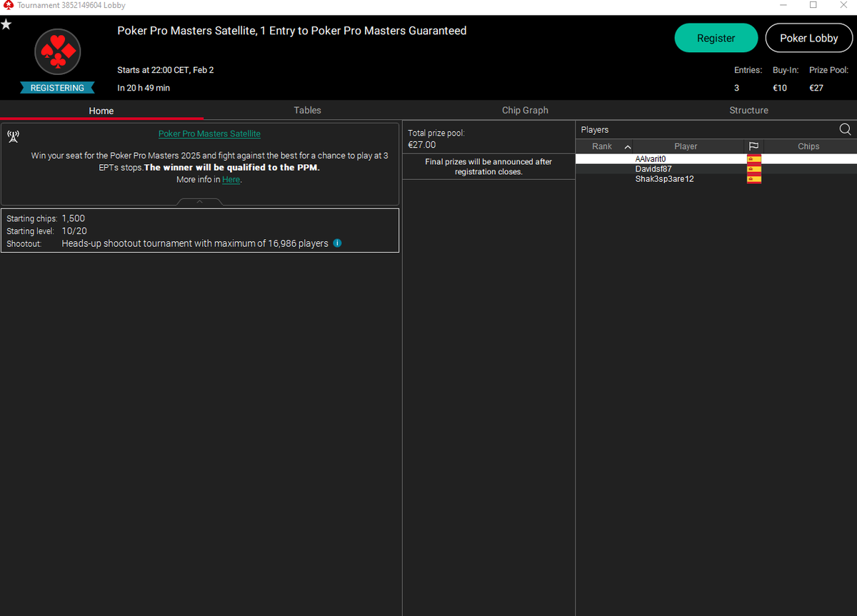Open the player search magnifier
The image size is (857, 616).
[x=845, y=129]
